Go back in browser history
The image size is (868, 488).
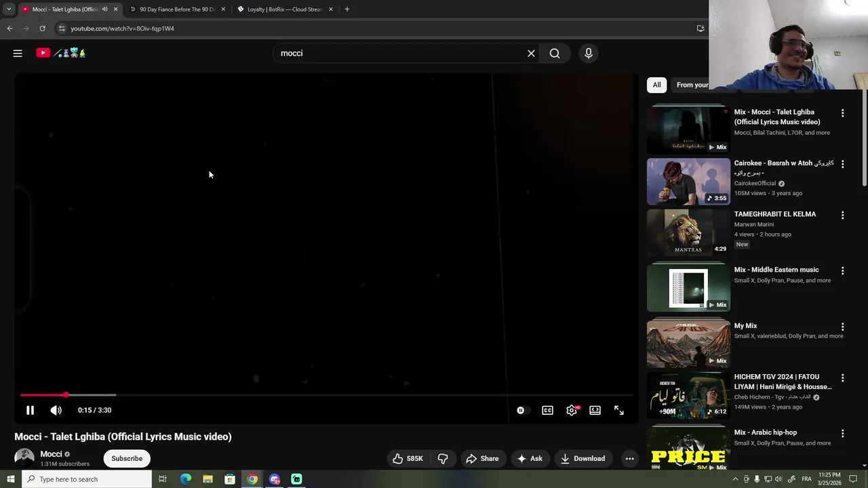pos(10,28)
